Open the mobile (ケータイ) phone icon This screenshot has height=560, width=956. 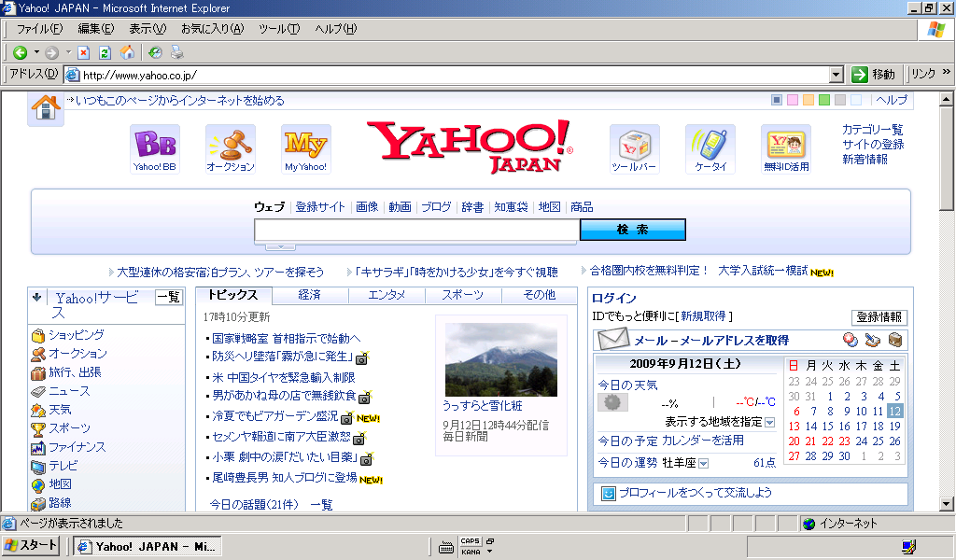pyautogui.click(x=710, y=149)
